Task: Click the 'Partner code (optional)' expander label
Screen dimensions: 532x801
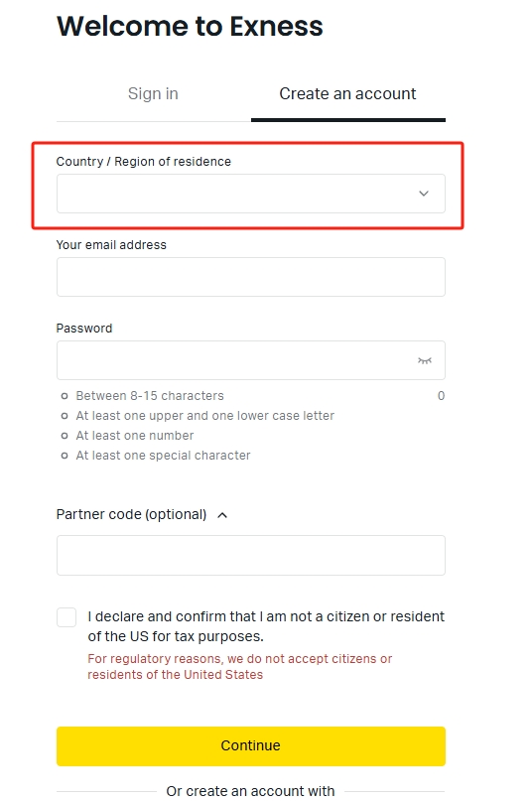Action: tap(131, 514)
